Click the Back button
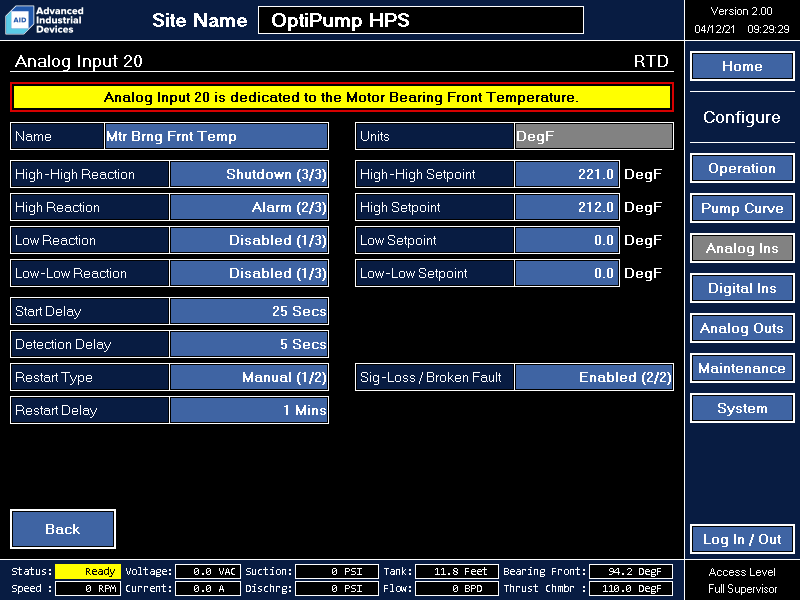The height and width of the screenshot is (600, 800). (x=63, y=529)
